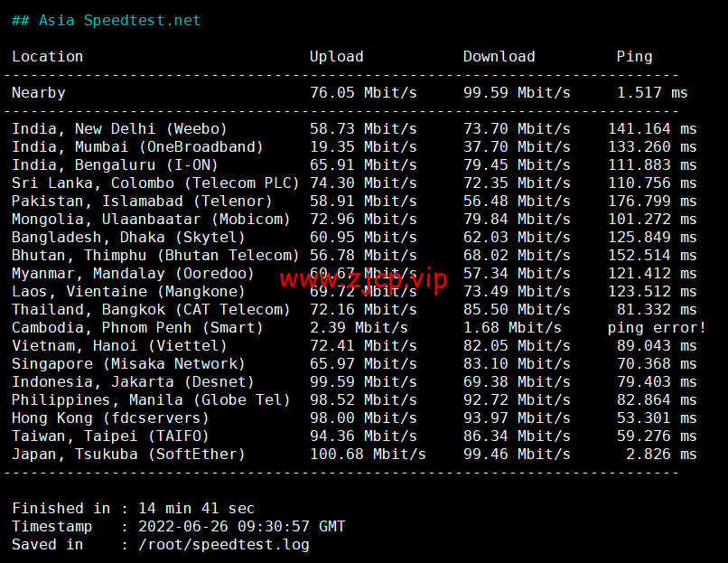Screen dimensions: 728x563
Task: Select 'Mongolia, Ulaanbaatar (Mobicom)' text
Action: click(151, 220)
